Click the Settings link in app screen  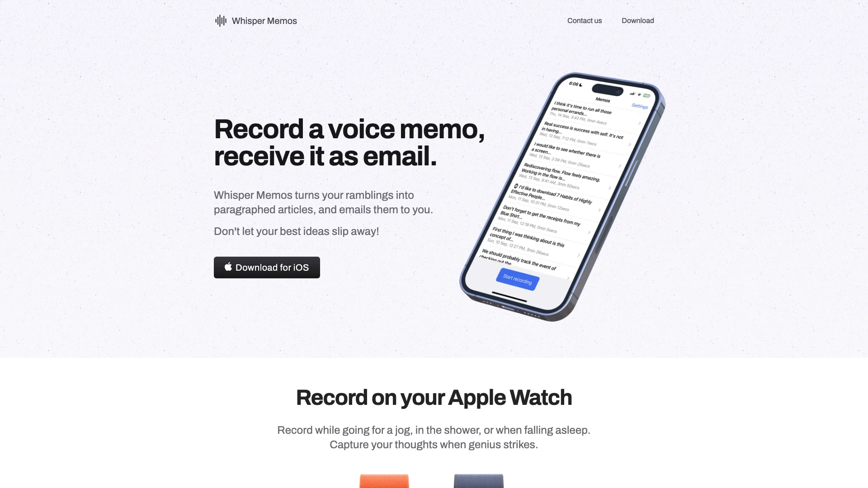(x=640, y=107)
